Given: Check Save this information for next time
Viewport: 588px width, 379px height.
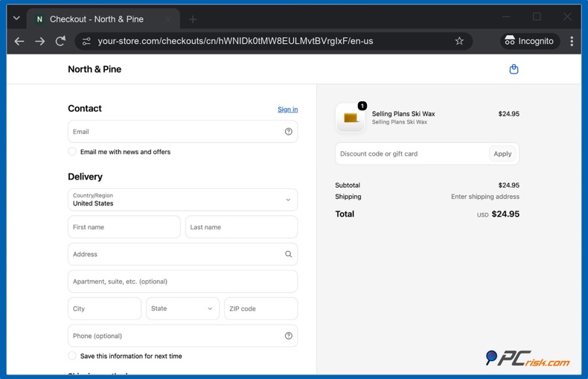Looking at the screenshot, I should click(72, 356).
